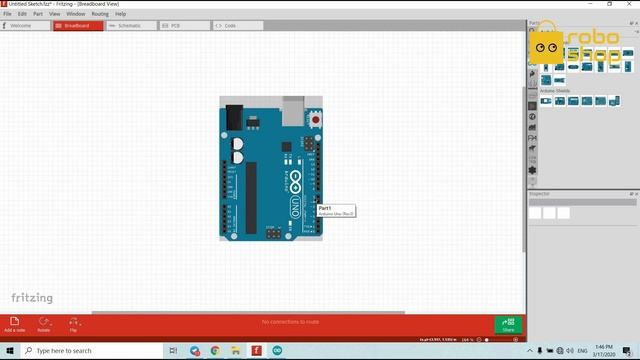Image resolution: width=640 pixels, height=360 pixels.
Task: Click the USB port on the Arduino board
Action: click(x=293, y=111)
